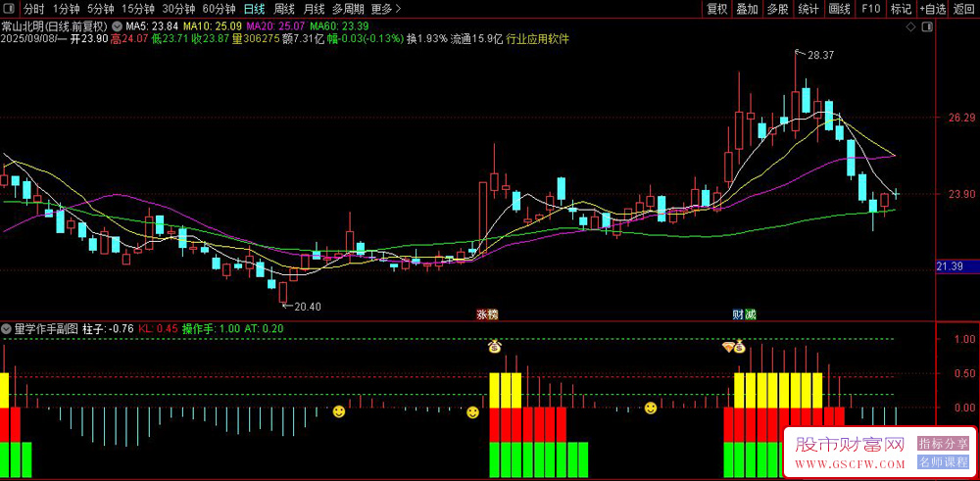Select the 5分钟 period tab
The image size is (980, 481).
tap(100, 9)
